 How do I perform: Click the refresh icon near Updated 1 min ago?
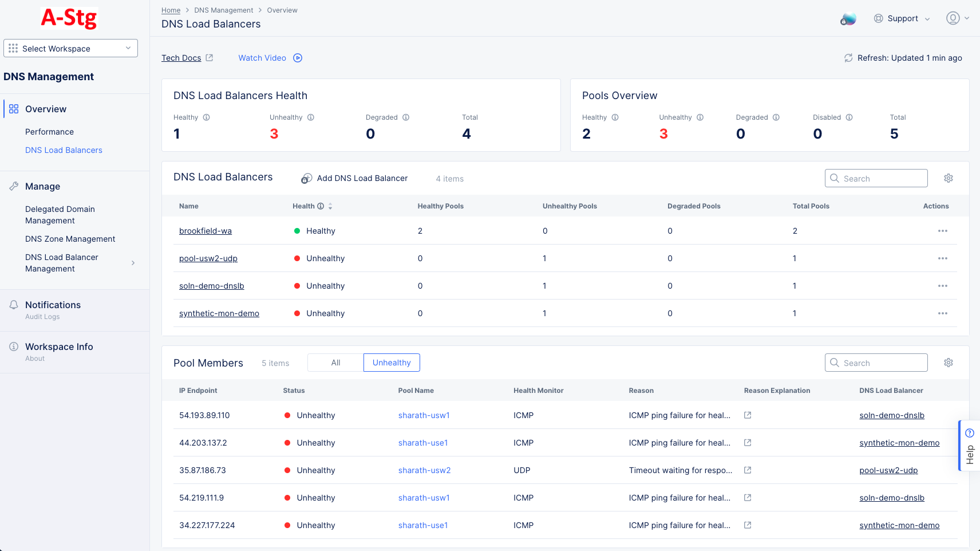[849, 58]
